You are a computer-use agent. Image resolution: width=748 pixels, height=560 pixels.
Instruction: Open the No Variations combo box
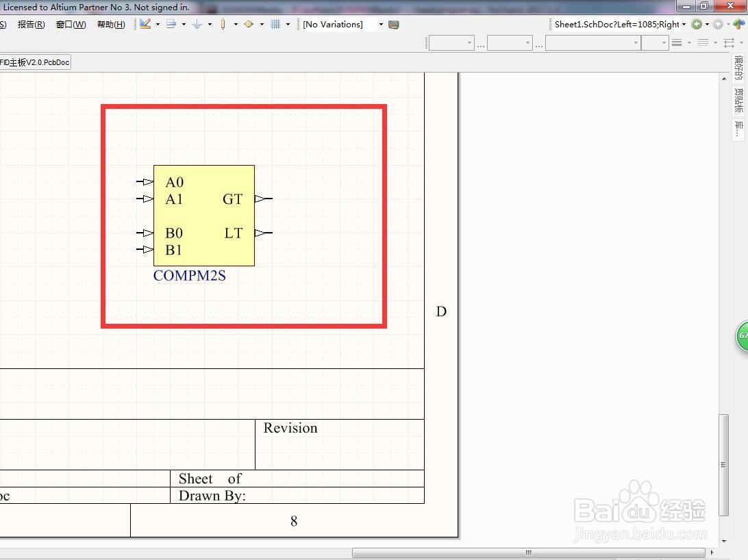tap(342, 25)
